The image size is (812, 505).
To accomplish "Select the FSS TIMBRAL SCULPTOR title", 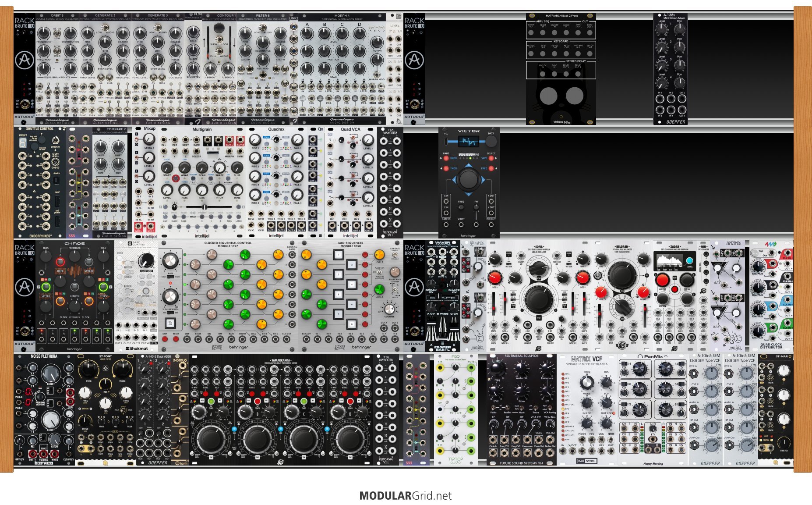I will (522, 356).
